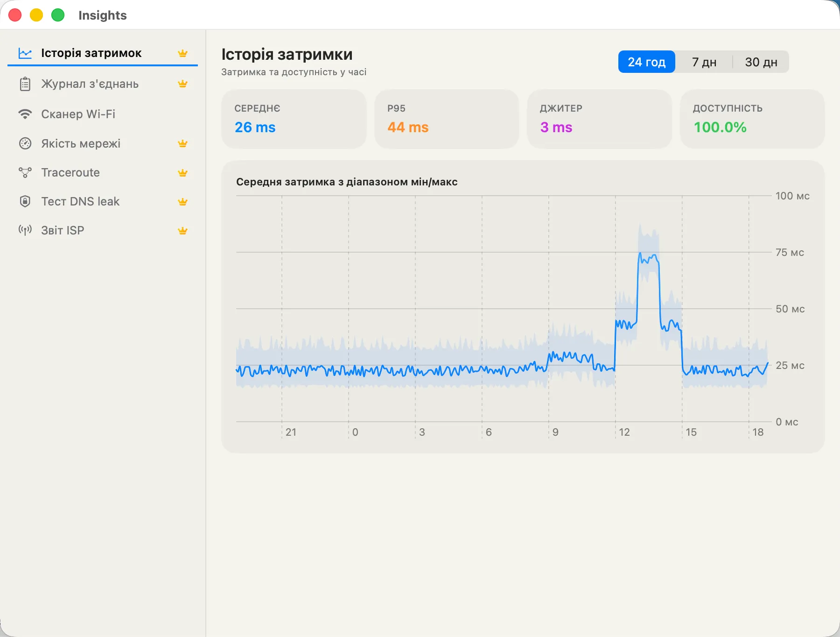Click the crown badge next to Історія затримок
The height and width of the screenshot is (637, 840).
[x=183, y=53]
